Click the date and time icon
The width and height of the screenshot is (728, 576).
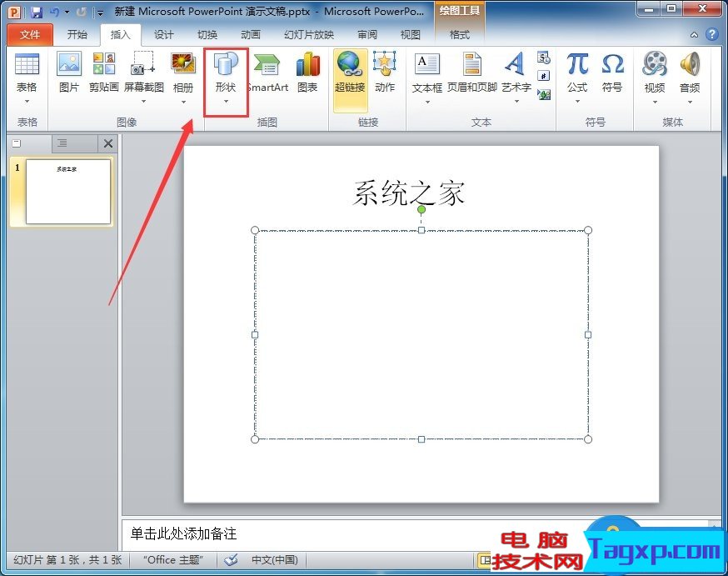pyautogui.click(x=544, y=58)
